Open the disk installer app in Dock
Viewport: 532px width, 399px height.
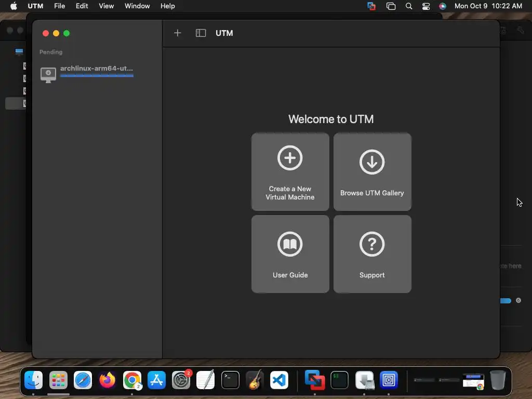pyautogui.click(x=364, y=380)
